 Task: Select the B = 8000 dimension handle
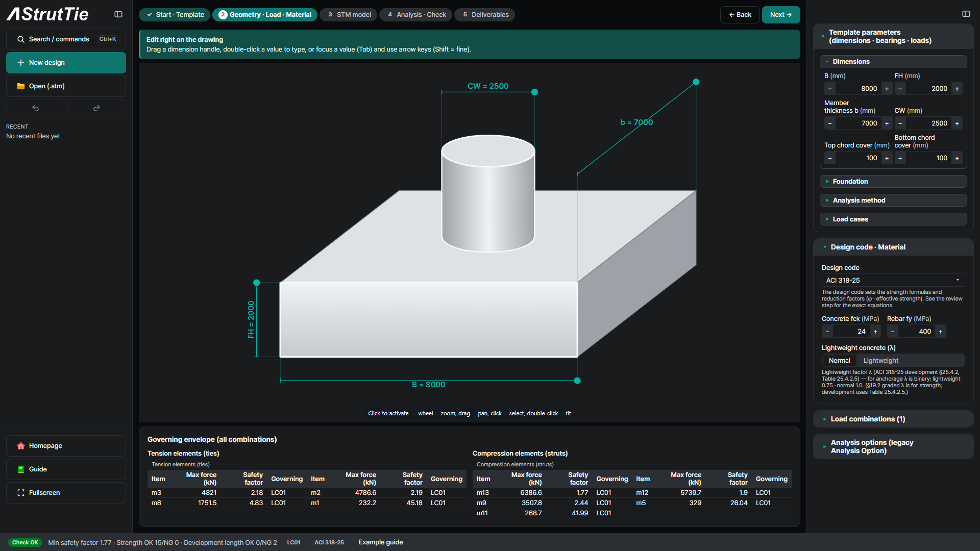coord(577,381)
